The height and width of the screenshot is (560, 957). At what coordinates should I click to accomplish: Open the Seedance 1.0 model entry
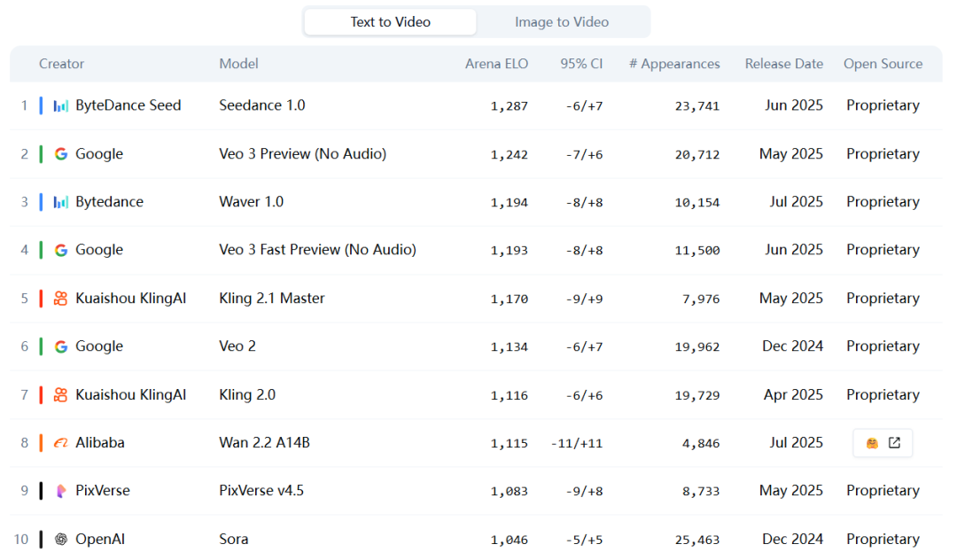point(262,105)
